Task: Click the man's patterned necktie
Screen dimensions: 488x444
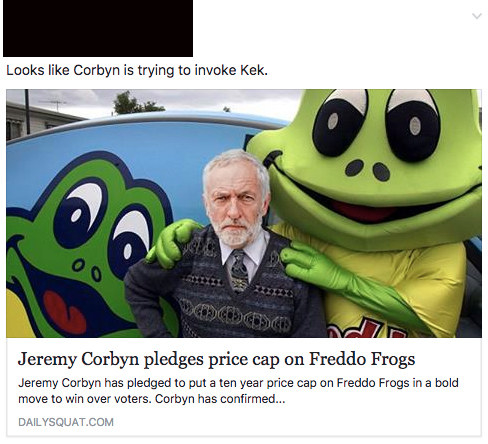Action: tap(239, 271)
